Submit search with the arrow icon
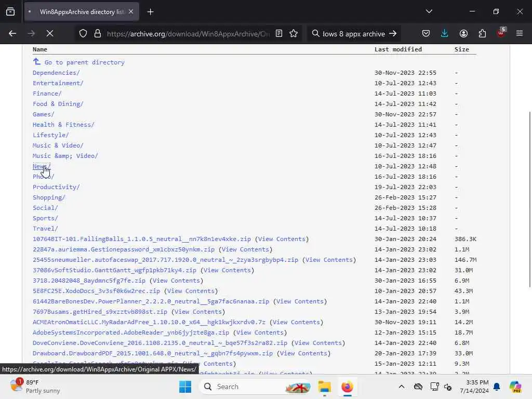Image resolution: width=532 pixels, height=399 pixels. click(393, 33)
